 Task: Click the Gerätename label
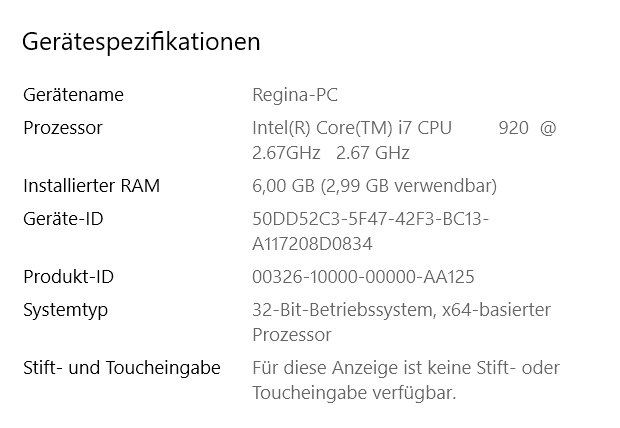(73, 95)
